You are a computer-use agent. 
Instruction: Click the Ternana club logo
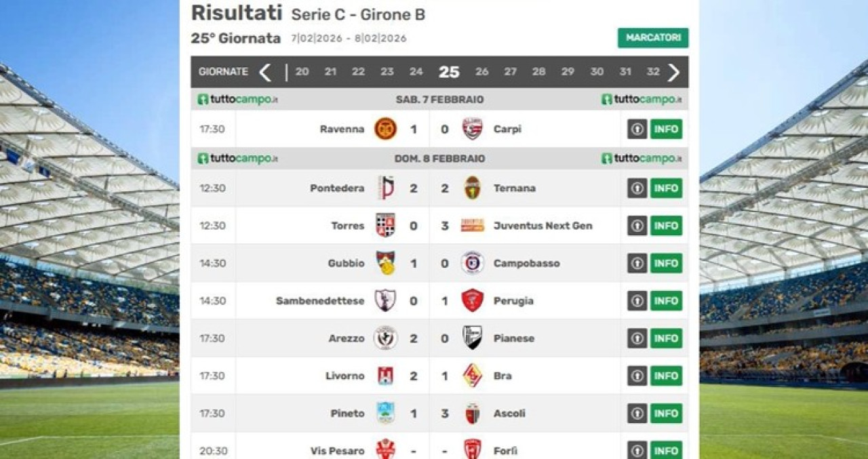pyautogui.click(x=472, y=188)
